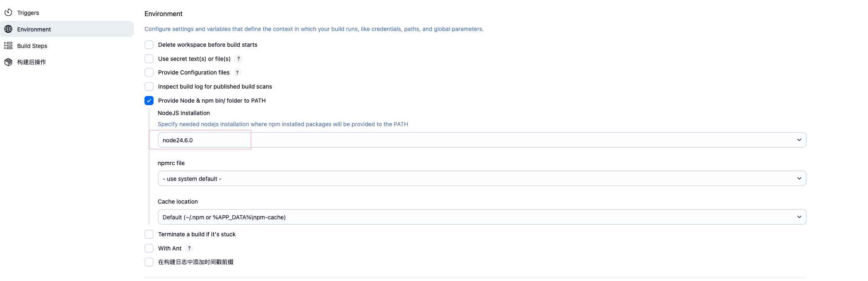Open help for Provide Configuration files
The image size is (868, 281).
pos(237,72)
